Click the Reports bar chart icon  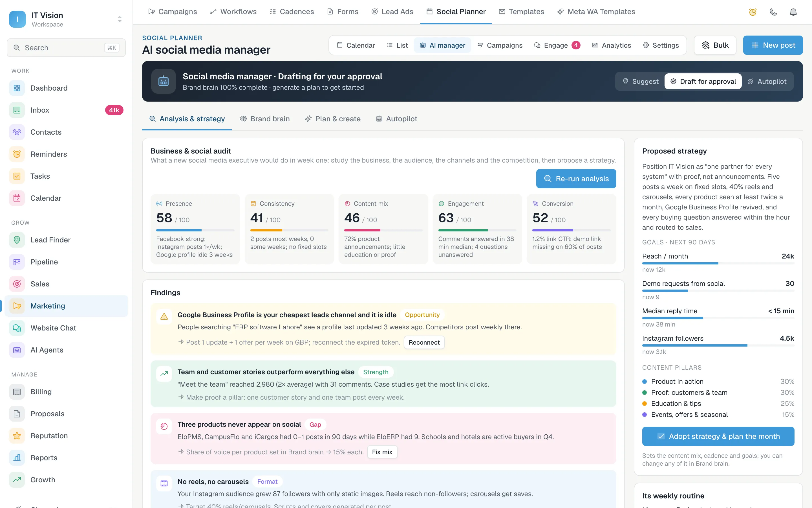[17, 457]
